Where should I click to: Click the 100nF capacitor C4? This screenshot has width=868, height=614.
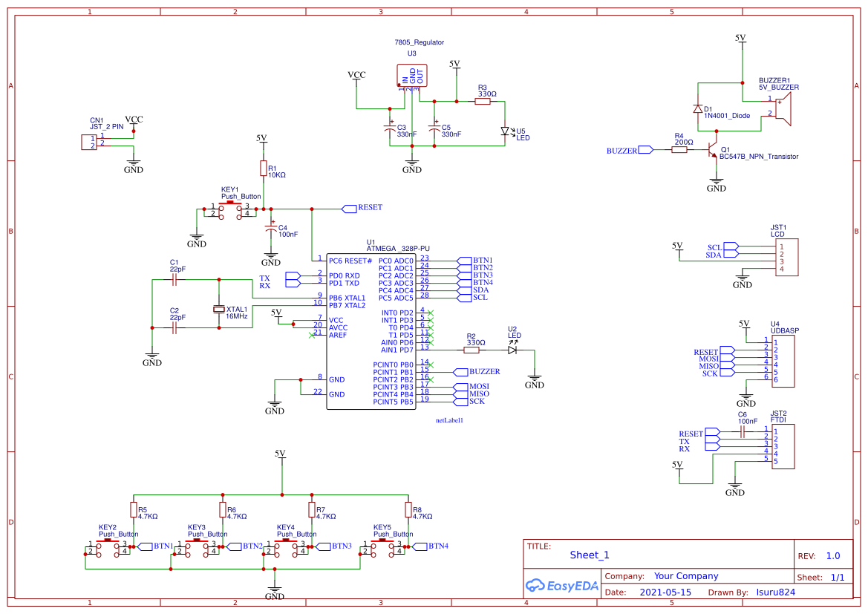coord(272,226)
